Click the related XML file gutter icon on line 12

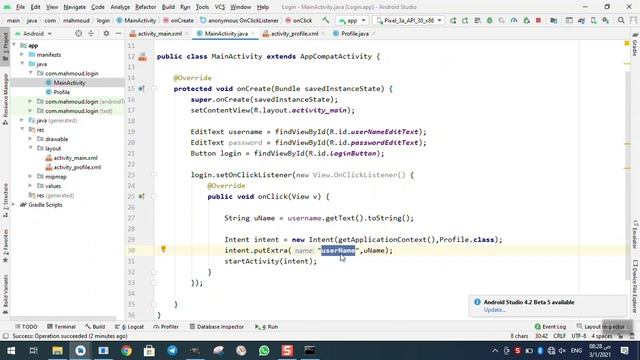coord(142,57)
